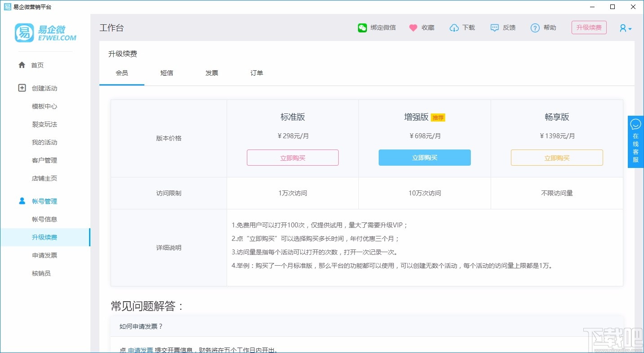
Task: Click the pink 升级续费 button at top
Action: point(589,27)
